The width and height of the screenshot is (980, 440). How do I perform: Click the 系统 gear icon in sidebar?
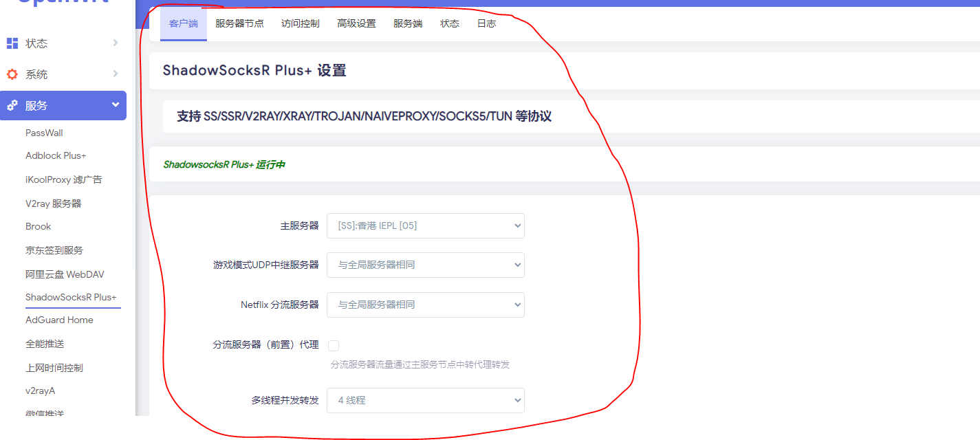[x=12, y=74]
